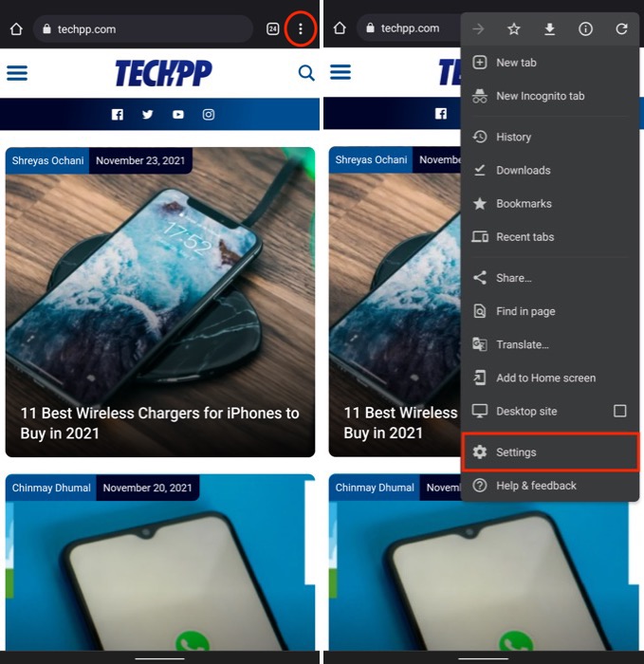The width and height of the screenshot is (644, 664).
Task: Click the 'November 23, 2021' date label
Action: coord(140,160)
